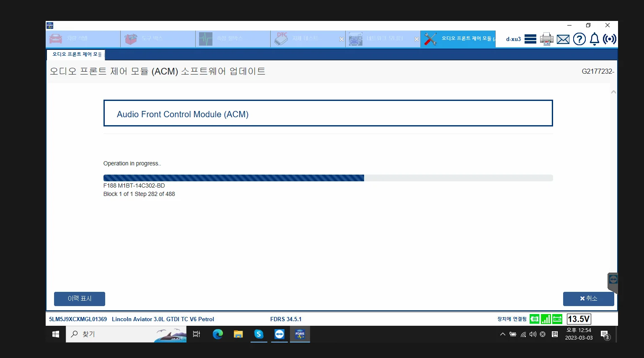Click the VIN 5LM5J9XCXMGL01369 in status bar

click(78, 319)
